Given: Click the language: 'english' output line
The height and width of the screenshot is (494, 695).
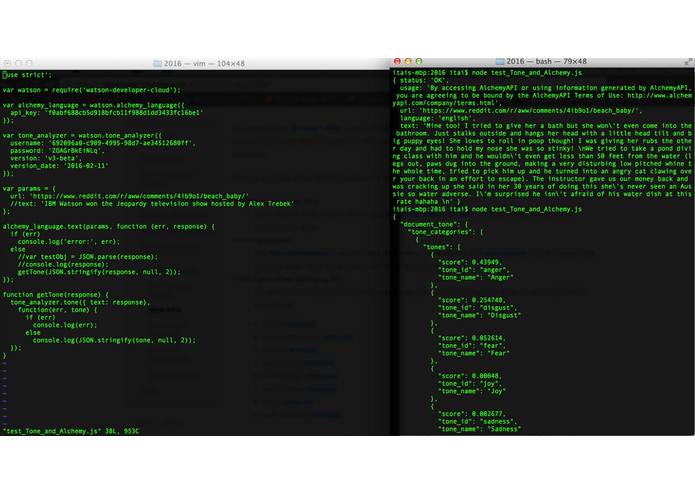Looking at the screenshot, I should (436, 118).
